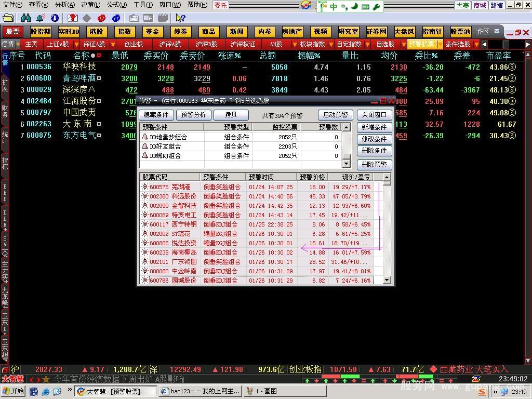Viewport: 532px width, 399px height.
Task: Click the binoculars search icon
Action: tap(26, 18)
